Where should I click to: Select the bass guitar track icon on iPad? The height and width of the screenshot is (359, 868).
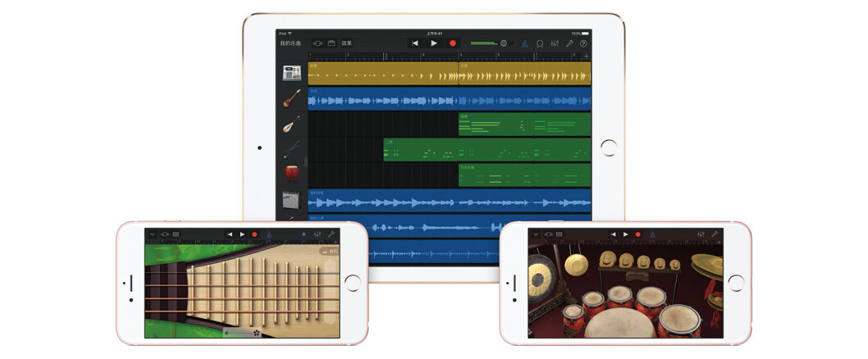click(x=292, y=98)
